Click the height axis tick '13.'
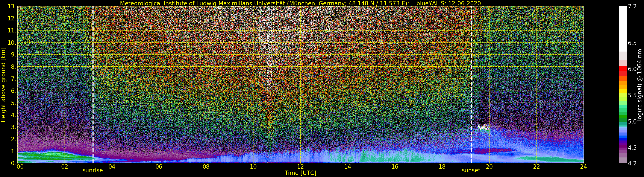 tap(12, 6)
